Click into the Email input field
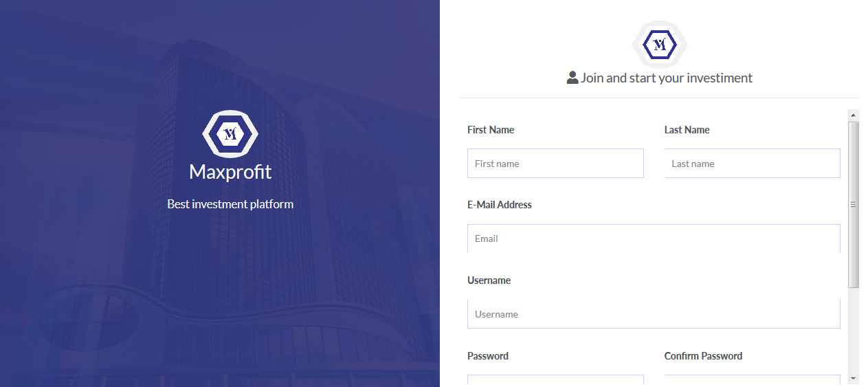 coord(654,239)
